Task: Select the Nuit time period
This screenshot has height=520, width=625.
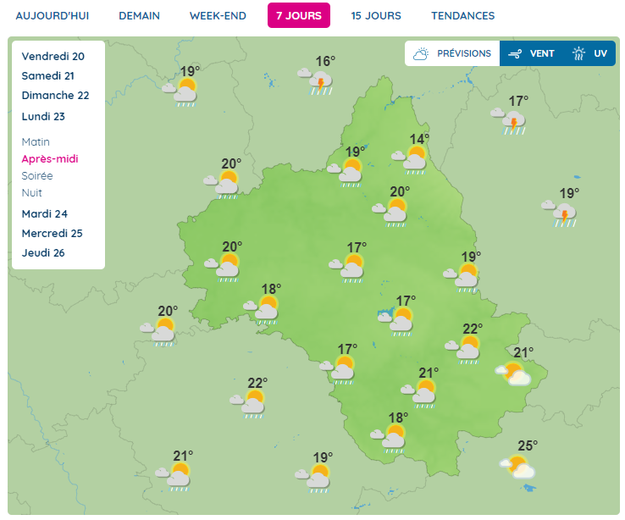Action: coord(31,193)
